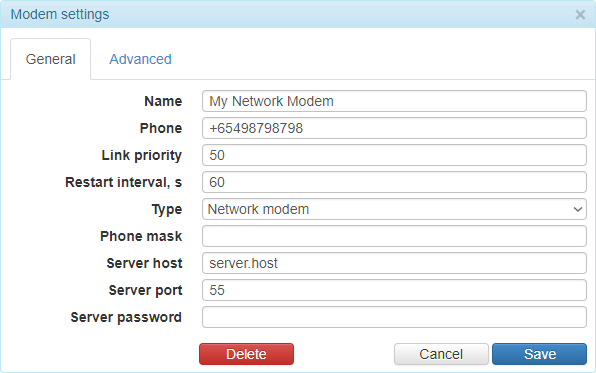596x373 pixels.
Task: Close the Modem settings dialog
Action: click(580, 15)
